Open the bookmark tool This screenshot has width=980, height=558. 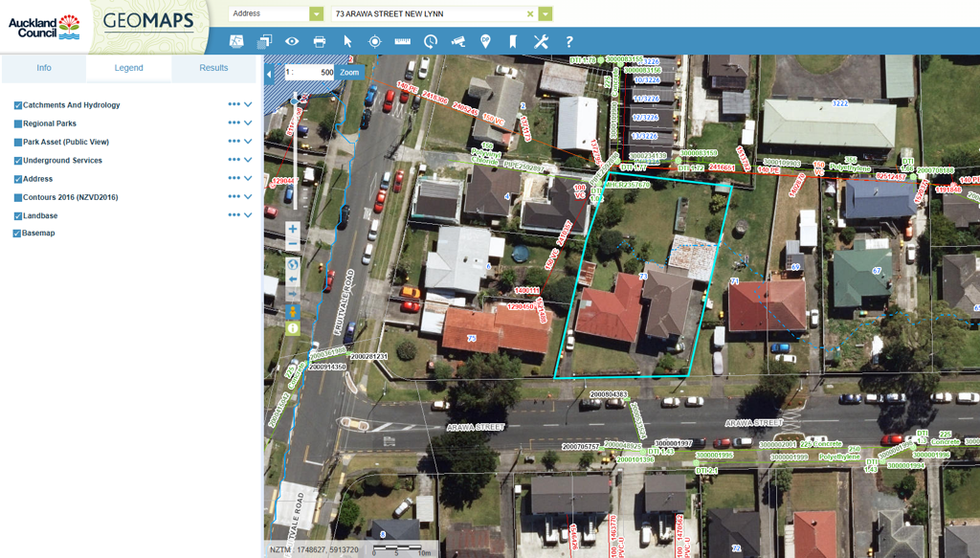[x=513, y=41]
